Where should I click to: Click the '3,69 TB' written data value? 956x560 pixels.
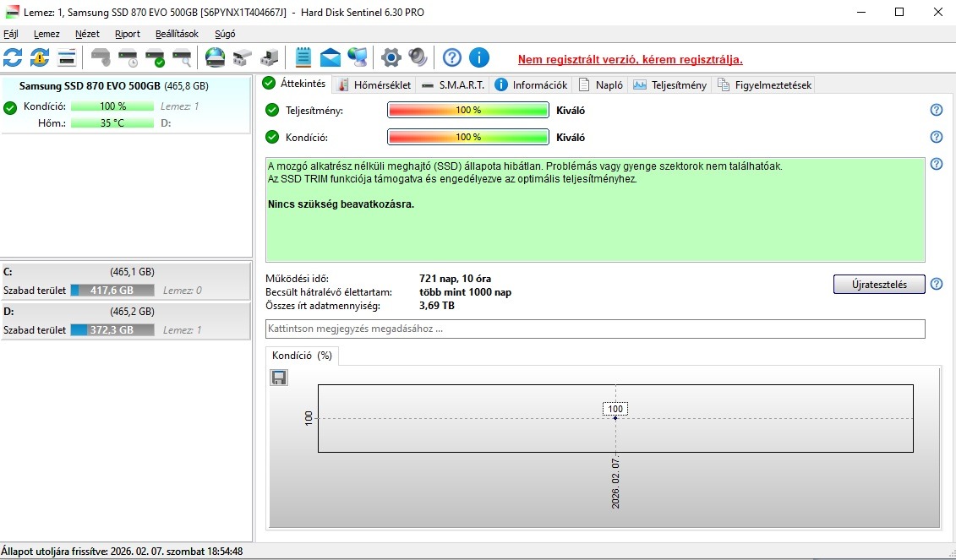pyautogui.click(x=437, y=306)
